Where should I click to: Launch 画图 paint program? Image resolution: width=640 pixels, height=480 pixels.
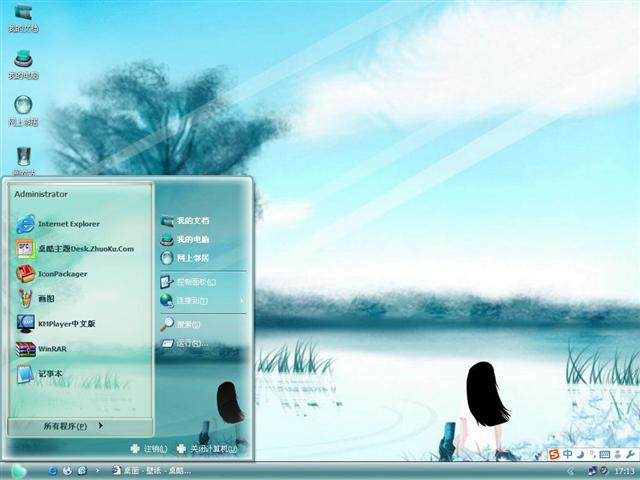tap(36, 298)
